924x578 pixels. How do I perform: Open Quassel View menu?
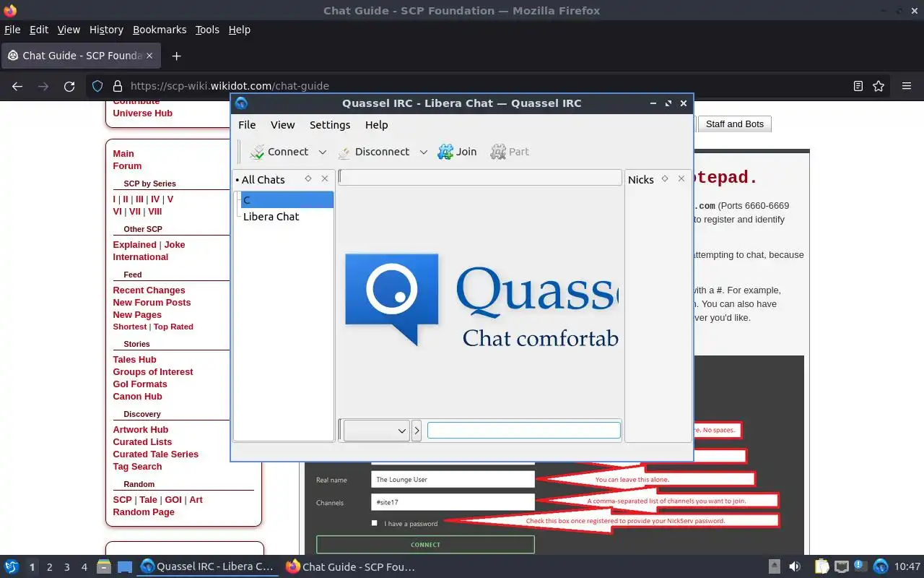pyautogui.click(x=282, y=125)
